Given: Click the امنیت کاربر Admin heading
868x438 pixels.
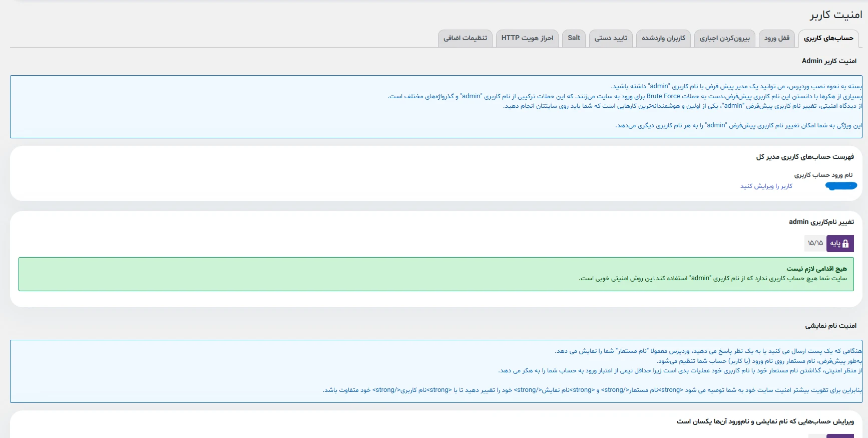Looking at the screenshot, I should pyautogui.click(x=829, y=61).
